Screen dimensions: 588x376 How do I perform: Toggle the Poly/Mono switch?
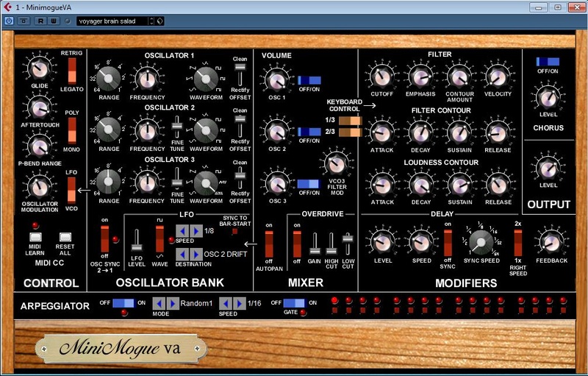[71, 130]
